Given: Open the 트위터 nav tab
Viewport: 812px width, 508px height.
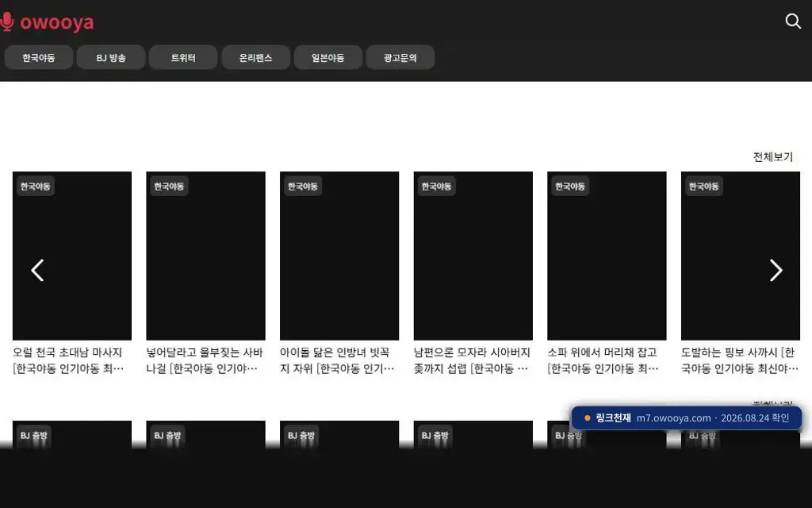Looking at the screenshot, I should tap(183, 57).
